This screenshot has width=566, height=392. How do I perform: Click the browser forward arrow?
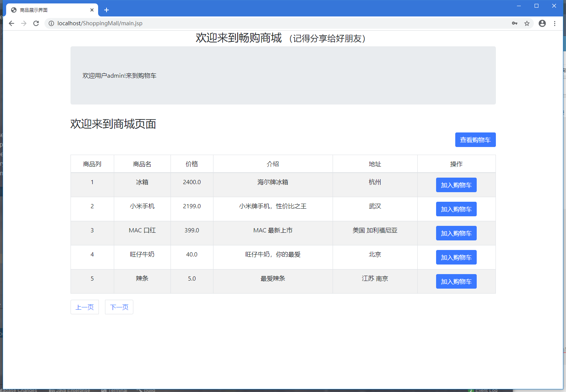(x=24, y=23)
